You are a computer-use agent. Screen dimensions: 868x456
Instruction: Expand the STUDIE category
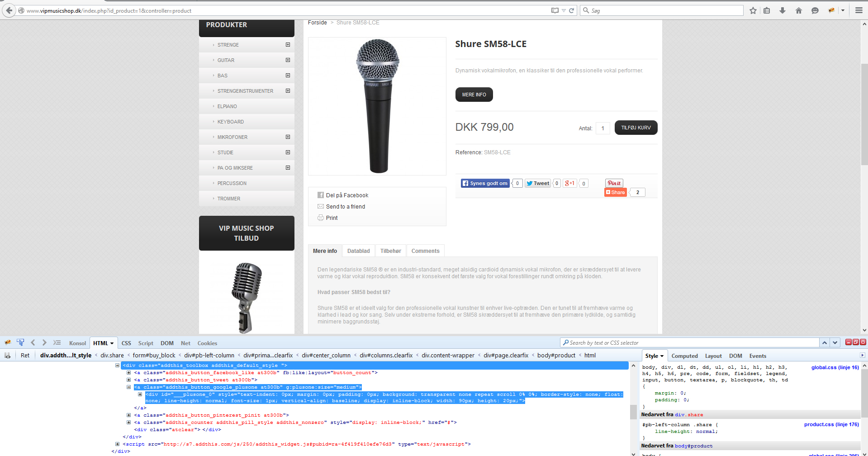coord(288,152)
